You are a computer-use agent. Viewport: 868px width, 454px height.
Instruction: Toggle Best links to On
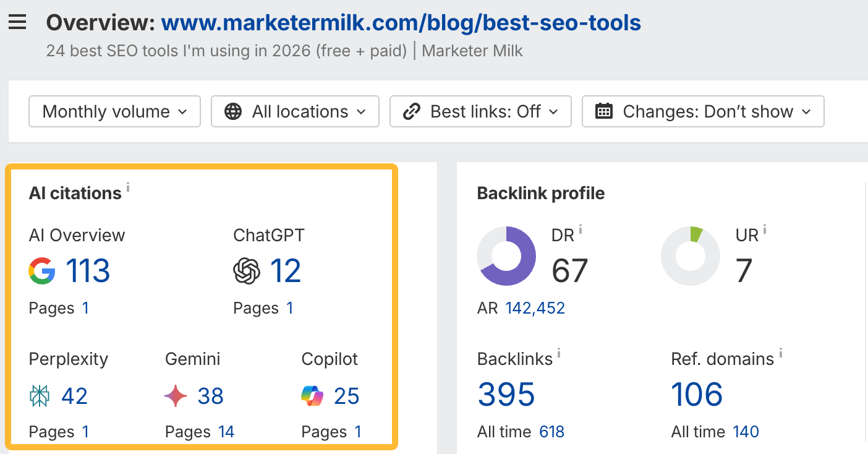point(480,111)
